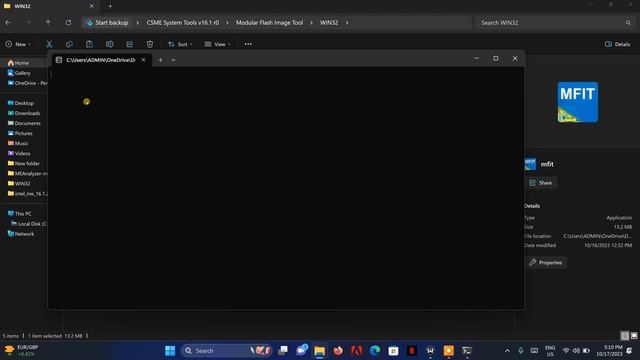Open OneDrive in navigation pane
This screenshot has width=640, height=360.
pyautogui.click(x=27, y=83)
